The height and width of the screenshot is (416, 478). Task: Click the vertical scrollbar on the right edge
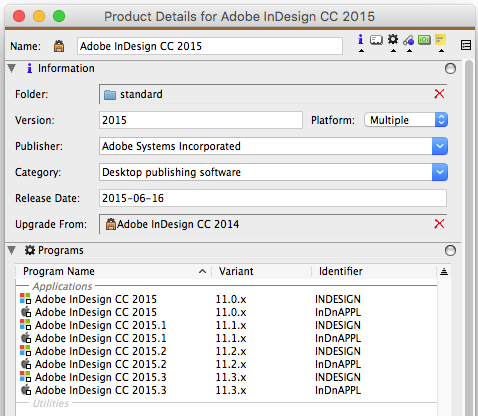pos(469,238)
